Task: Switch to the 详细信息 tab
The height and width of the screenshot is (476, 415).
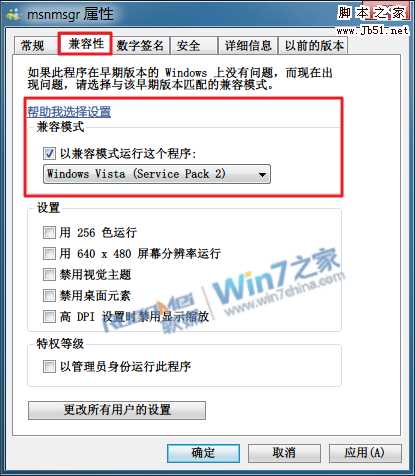Action: [248, 45]
